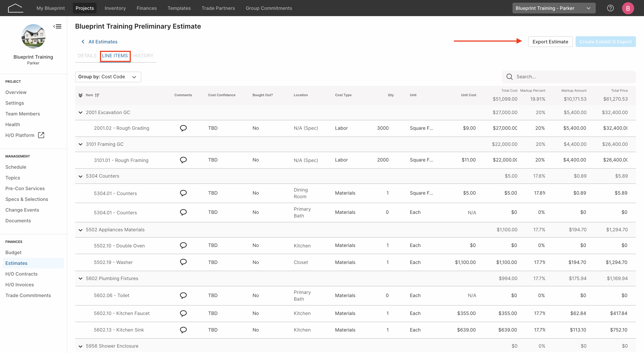Open Topics in the sidebar

click(13, 178)
